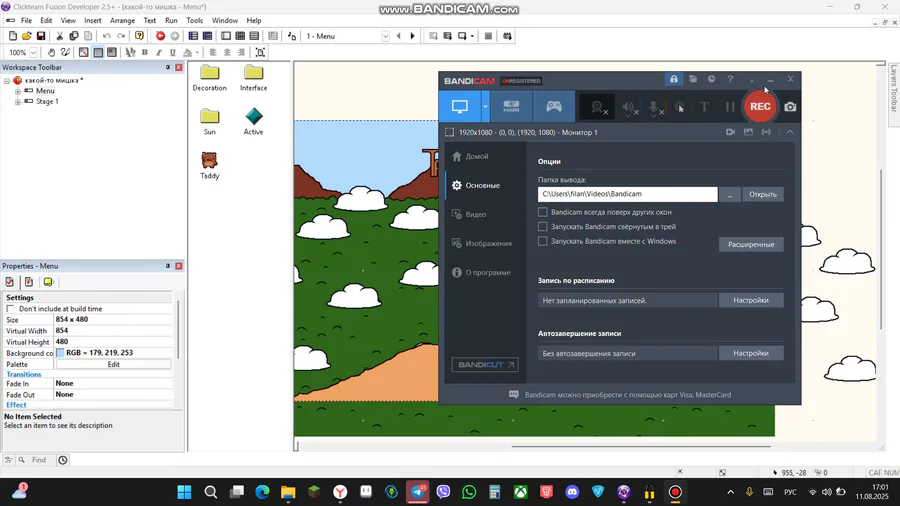Select the Active object icon
900x506 pixels.
coord(253,121)
